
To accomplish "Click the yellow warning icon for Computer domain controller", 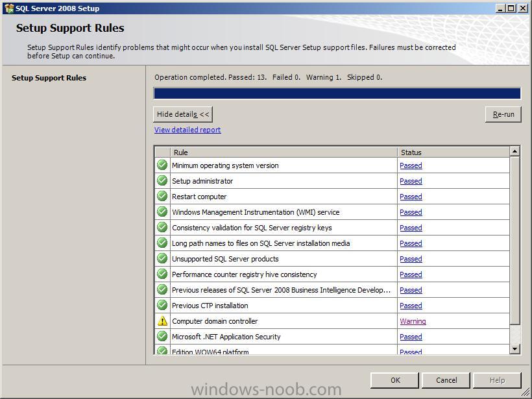I will pyautogui.click(x=162, y=321).
